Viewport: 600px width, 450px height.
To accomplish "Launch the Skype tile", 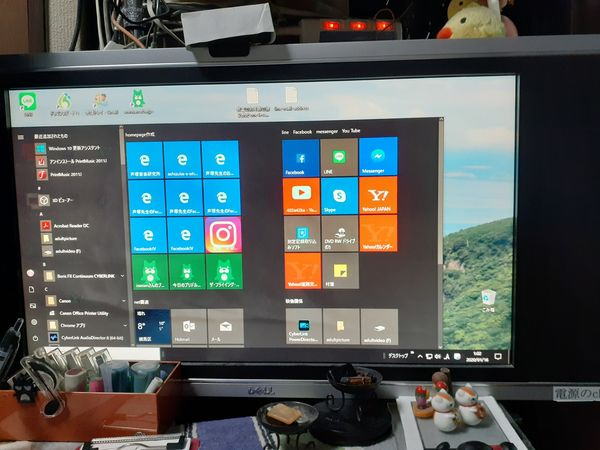I will click(340, 196).
